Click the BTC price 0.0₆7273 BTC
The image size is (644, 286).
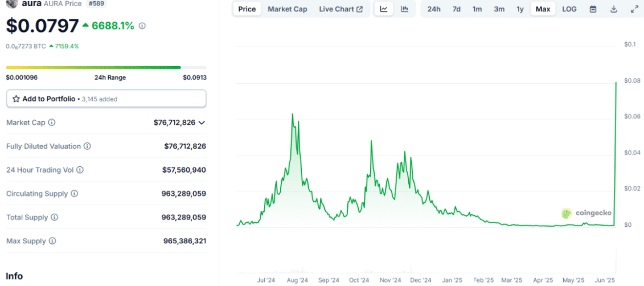point(26,47)
